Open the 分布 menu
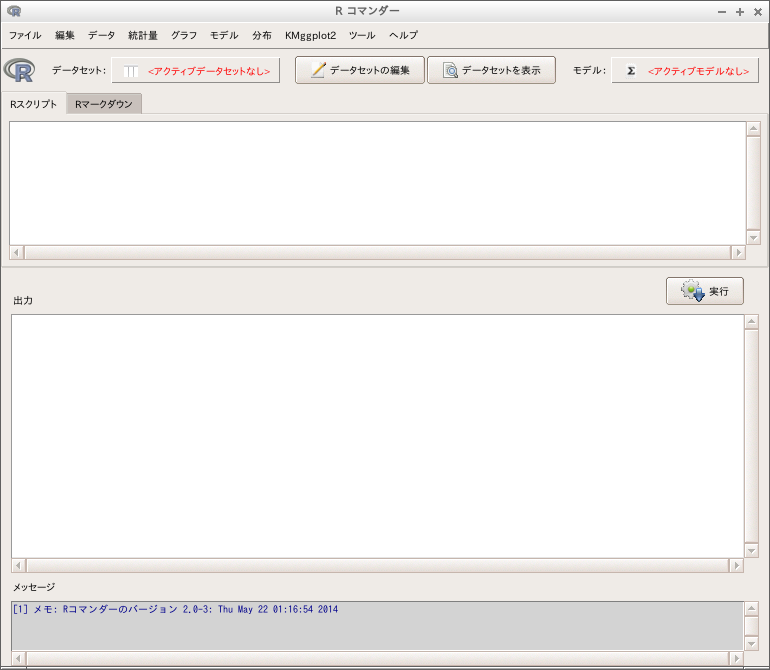770x670 pixels. [x=262, y=35]
